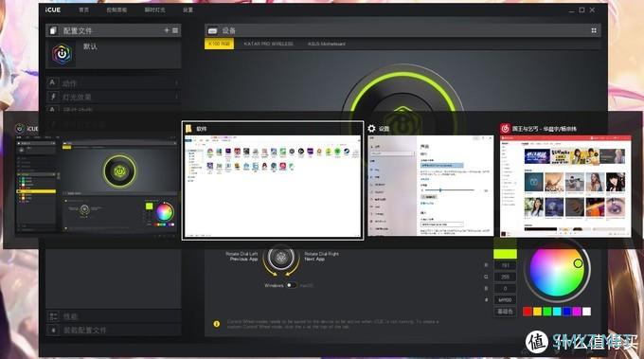The width and height of the screenshot is (644, 359).
Task: Click the control dial icon between rotate labels
Action: [x=281, y=258]
